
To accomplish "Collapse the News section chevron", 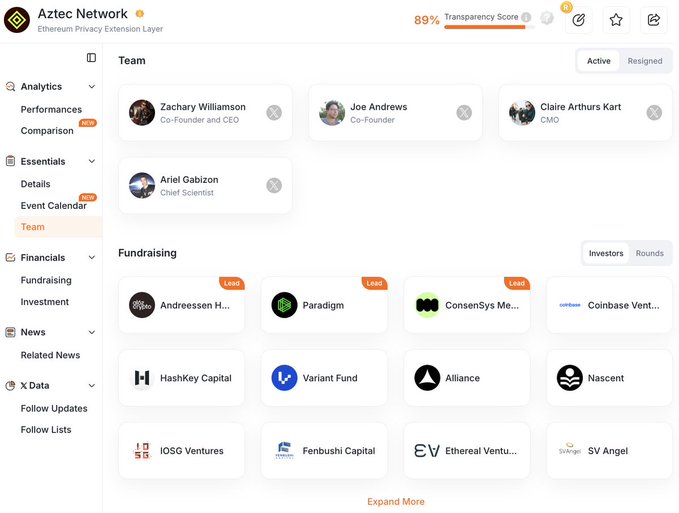I will pos(92,332).
